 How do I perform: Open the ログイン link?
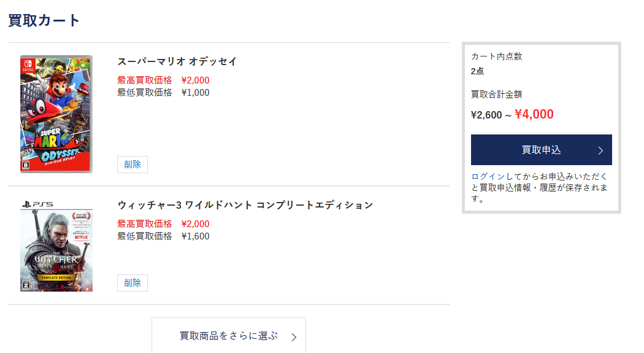[488, 177]
